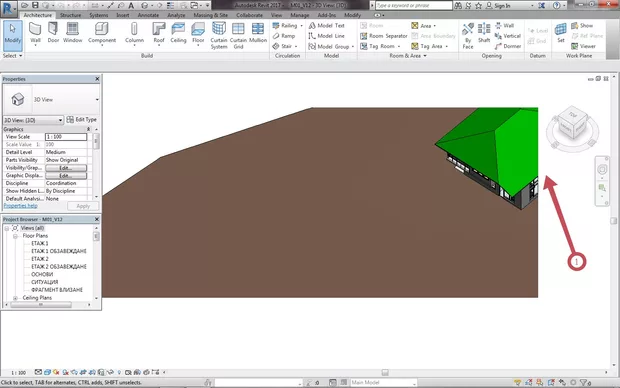Click the Visibility/Graphics Edit button
This screenshot has width=620, height=388.
[x=66, y=168]
